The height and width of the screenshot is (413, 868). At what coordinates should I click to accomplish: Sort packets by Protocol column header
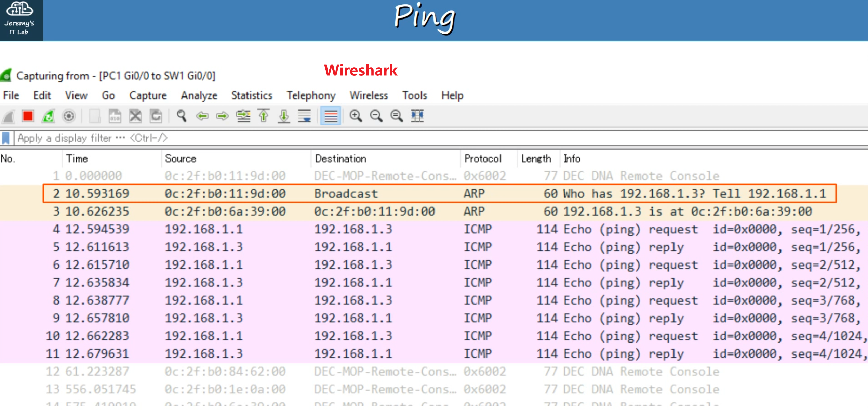[x=482, y=159]
